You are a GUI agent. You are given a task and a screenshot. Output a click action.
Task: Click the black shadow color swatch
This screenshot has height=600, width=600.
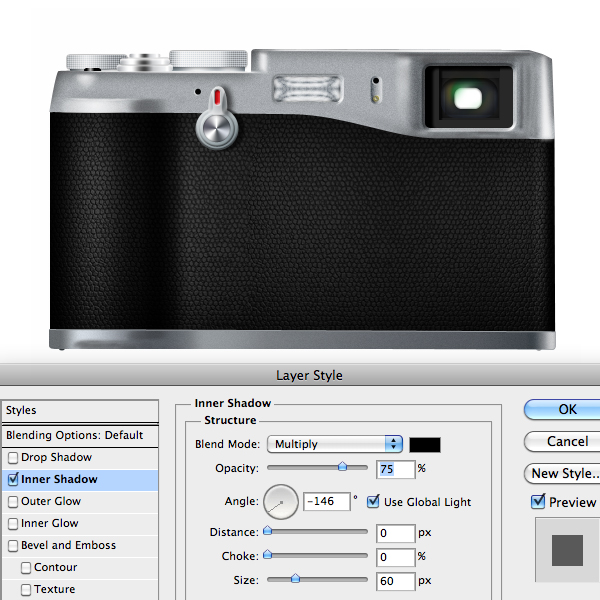coord(425,445)
